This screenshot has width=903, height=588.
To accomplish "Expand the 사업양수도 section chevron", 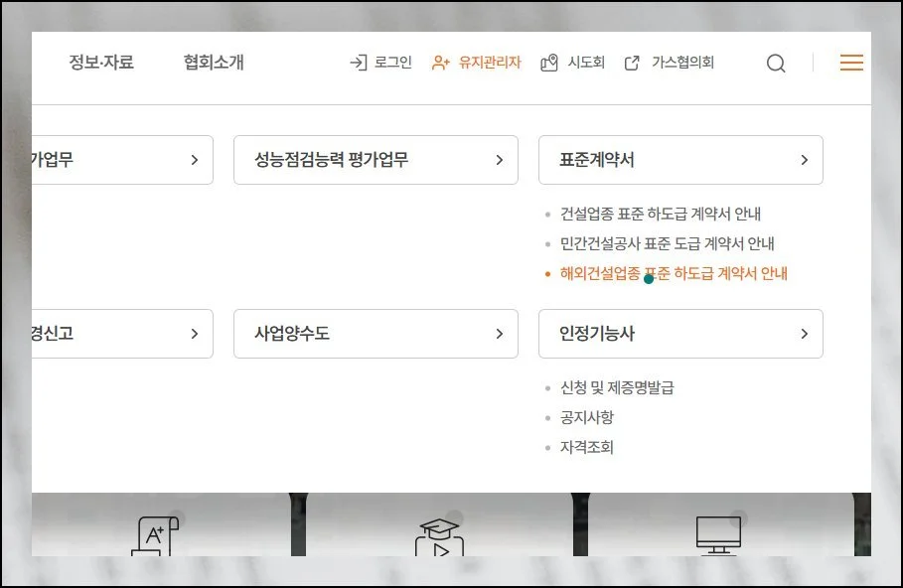I will [499, 334].
